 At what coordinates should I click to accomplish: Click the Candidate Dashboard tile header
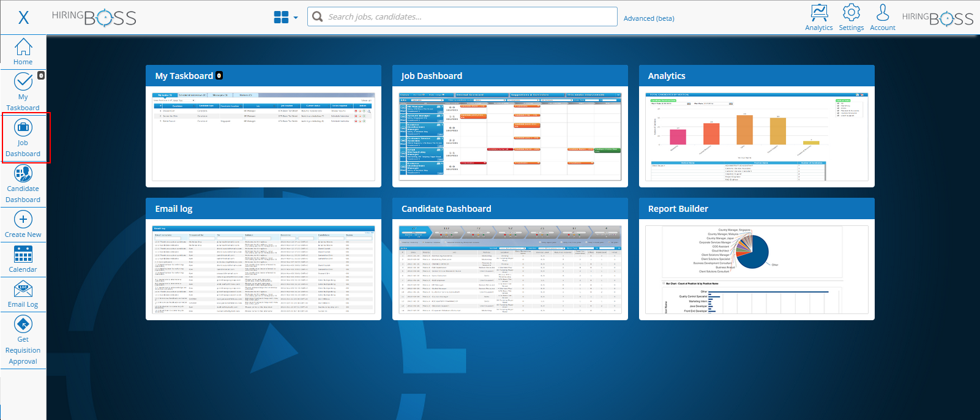pos(510,209)
